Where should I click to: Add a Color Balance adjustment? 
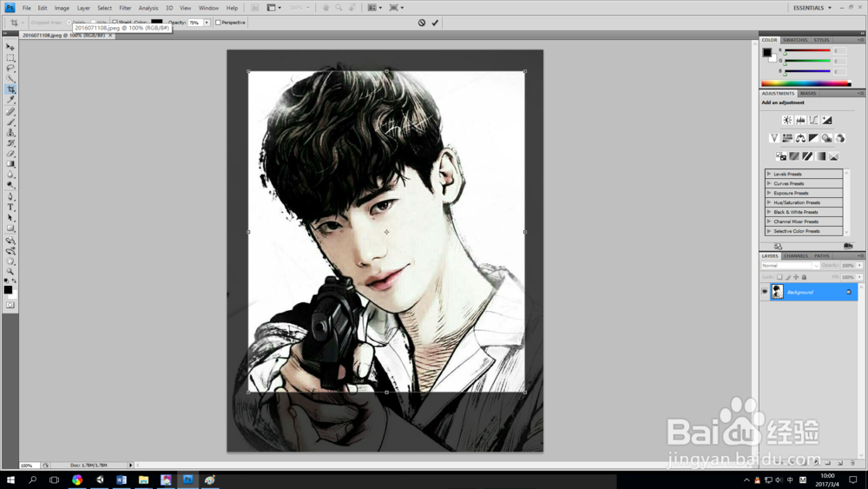click(x=800, y=138)
